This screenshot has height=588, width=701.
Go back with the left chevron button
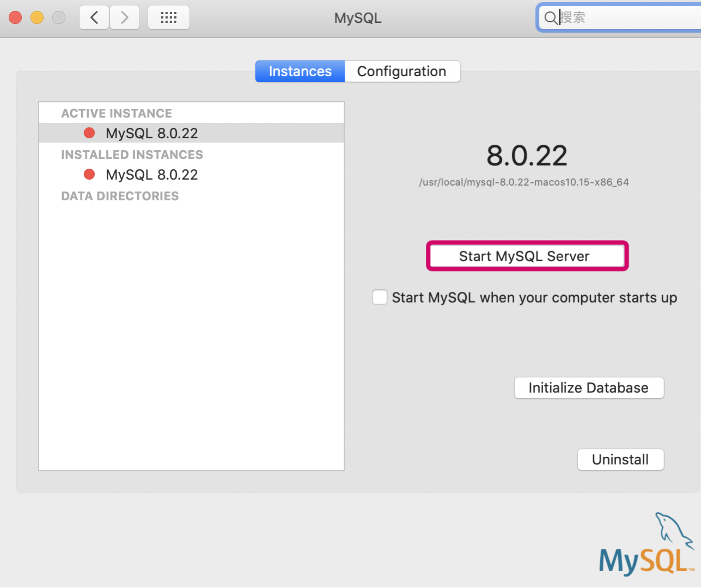point(94,17)
